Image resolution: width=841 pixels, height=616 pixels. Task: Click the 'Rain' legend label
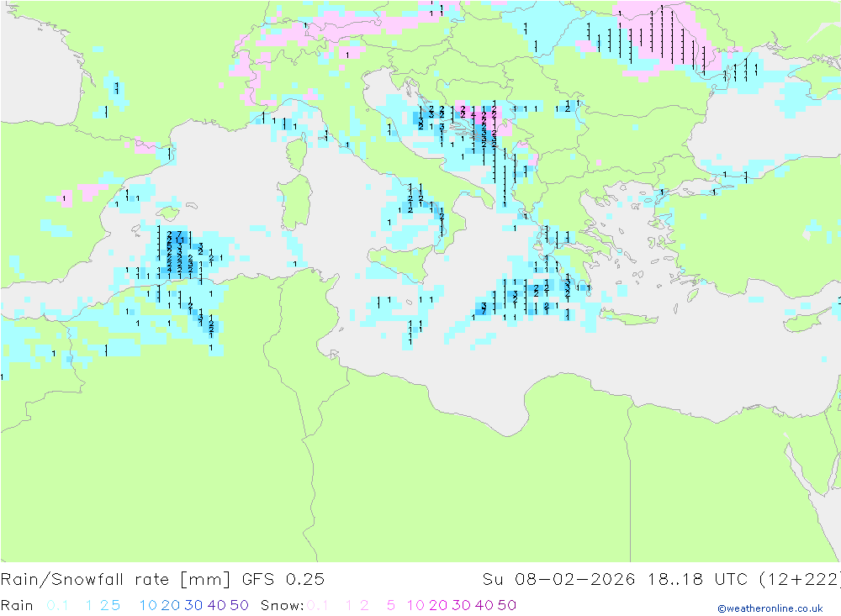pyautogui.click(x=17, y=605)
